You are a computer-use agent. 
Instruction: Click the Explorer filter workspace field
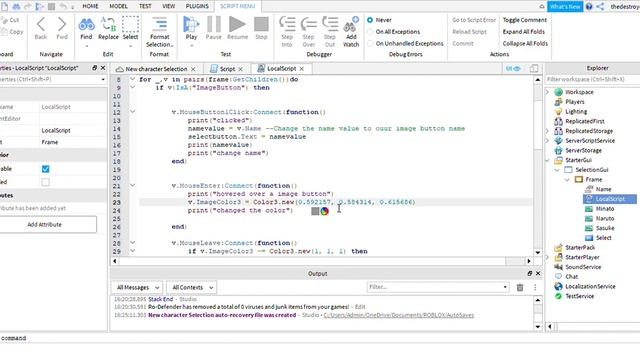click(593, 79)
